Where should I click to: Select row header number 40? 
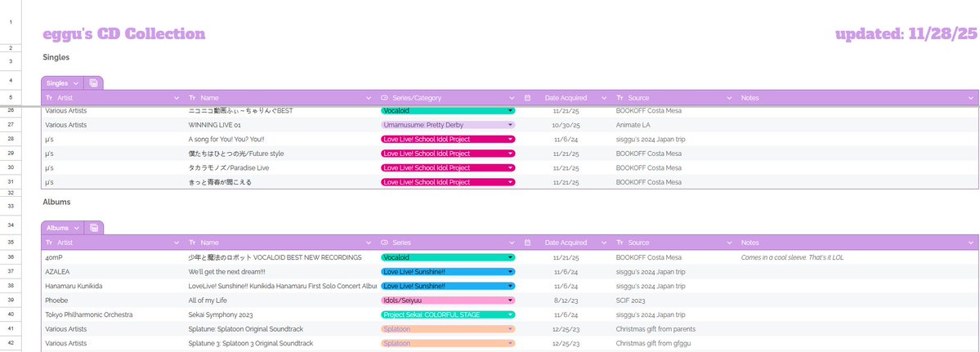click(x=11, y=314)
